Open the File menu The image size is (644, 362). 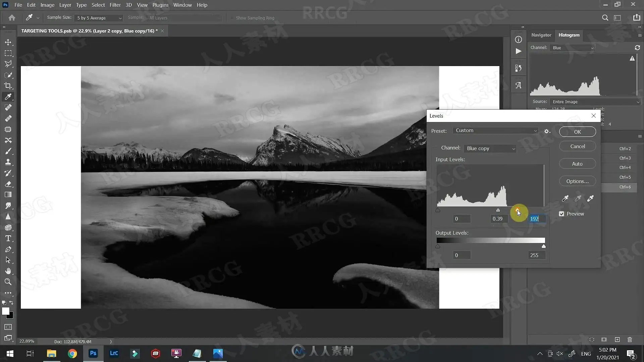18,5
